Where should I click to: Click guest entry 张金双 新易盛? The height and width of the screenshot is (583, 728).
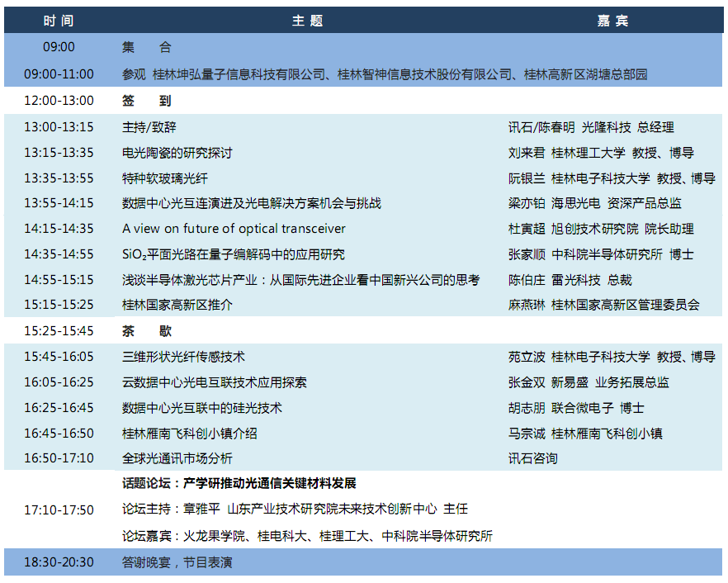[589, 382]
